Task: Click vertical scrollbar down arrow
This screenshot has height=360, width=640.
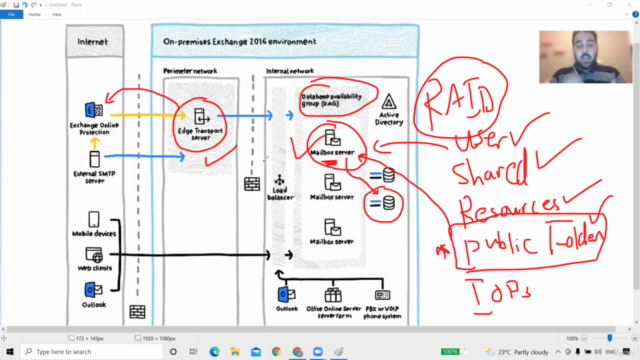Action: 637,322
